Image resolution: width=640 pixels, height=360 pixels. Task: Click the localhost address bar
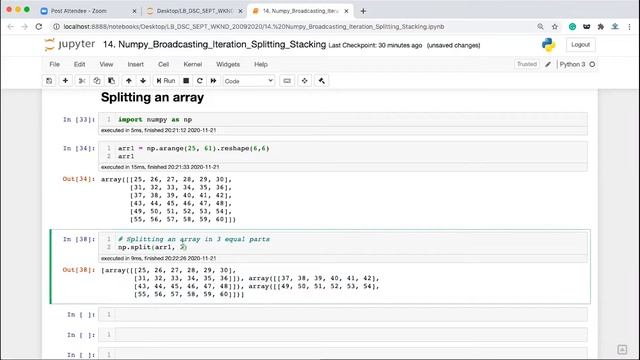tap(253, 27)
